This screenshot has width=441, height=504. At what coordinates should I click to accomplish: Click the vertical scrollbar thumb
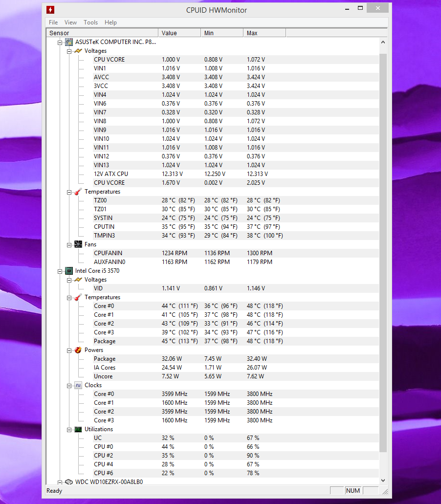pyautogui.click(x=383, y=253)
